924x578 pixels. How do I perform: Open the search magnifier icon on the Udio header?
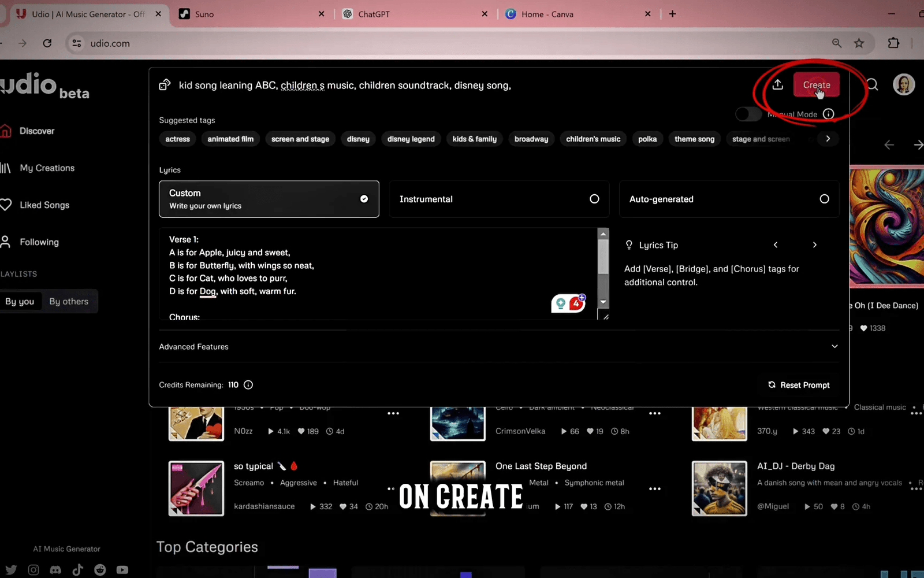[x=872, y=85]
